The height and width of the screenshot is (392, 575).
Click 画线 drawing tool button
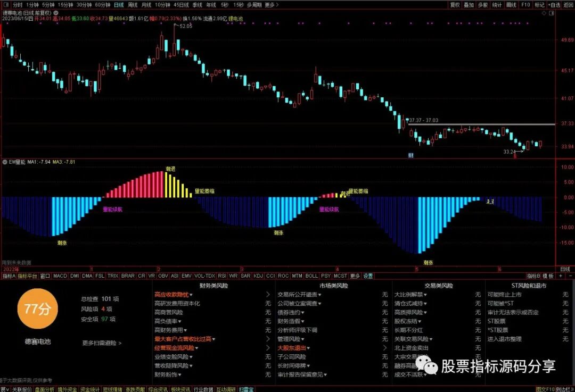tap(511, 5)
